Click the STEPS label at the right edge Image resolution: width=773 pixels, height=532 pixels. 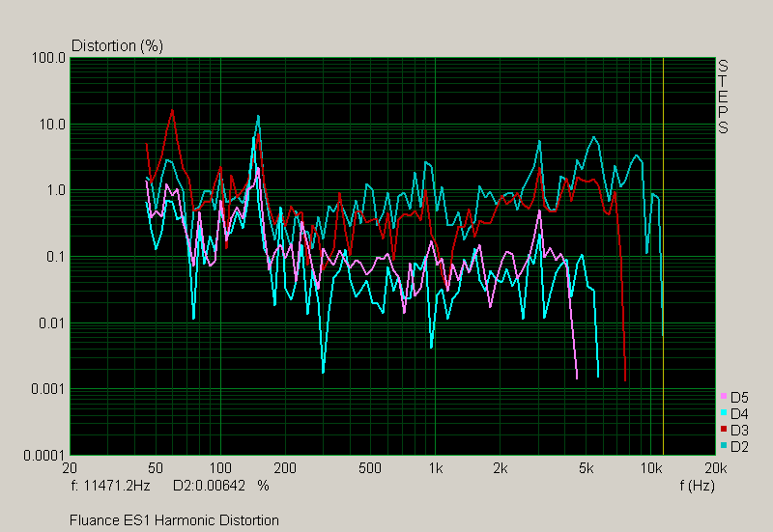[722, 97]
